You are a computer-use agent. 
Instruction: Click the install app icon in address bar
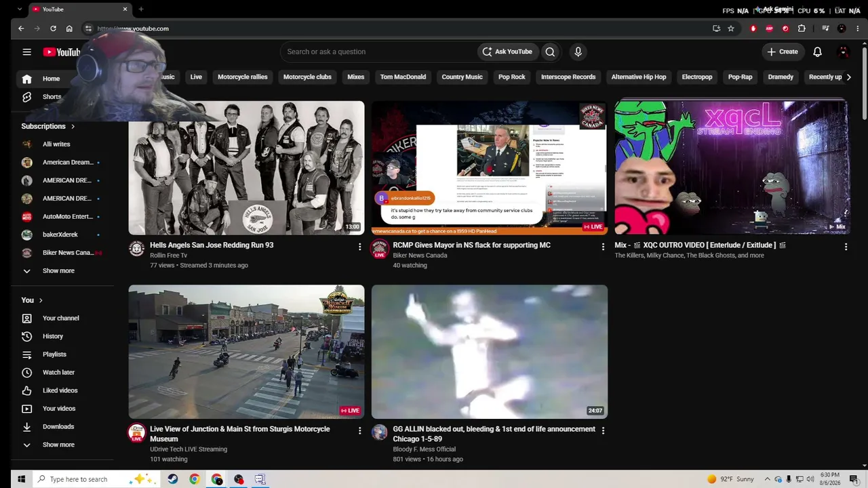tap(716, 28)
